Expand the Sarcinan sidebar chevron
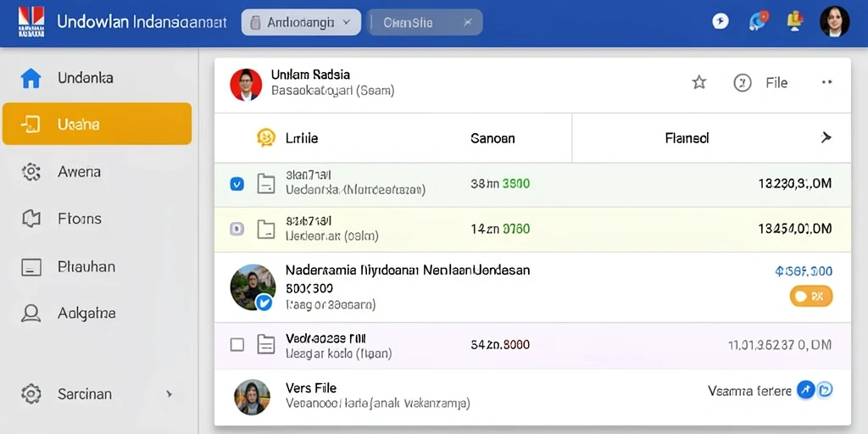The width and height of the screenshot is (868, 434). click(x=169, y=394)
